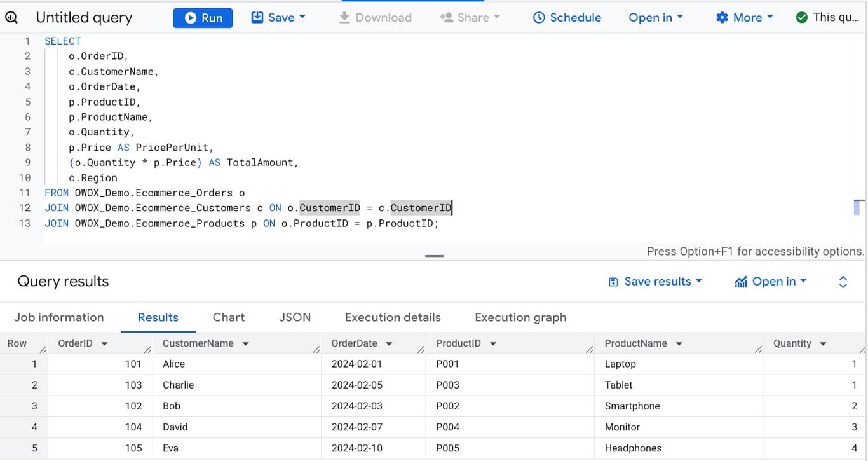
Task: Click the Download button
Action: (x=375, y=18)
